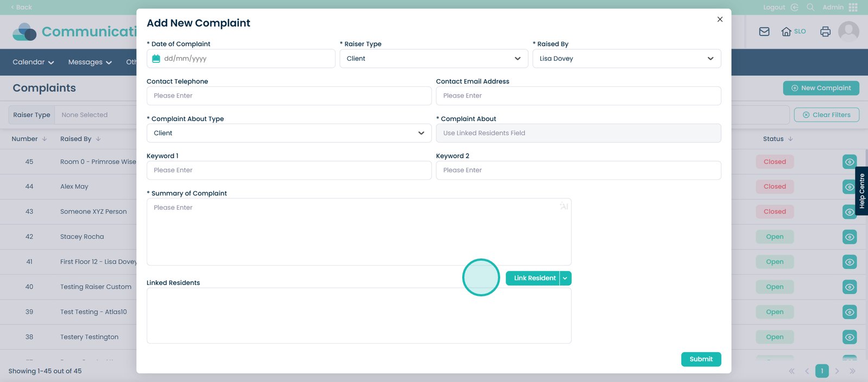Open the Calendar menu

pos(33,62)
